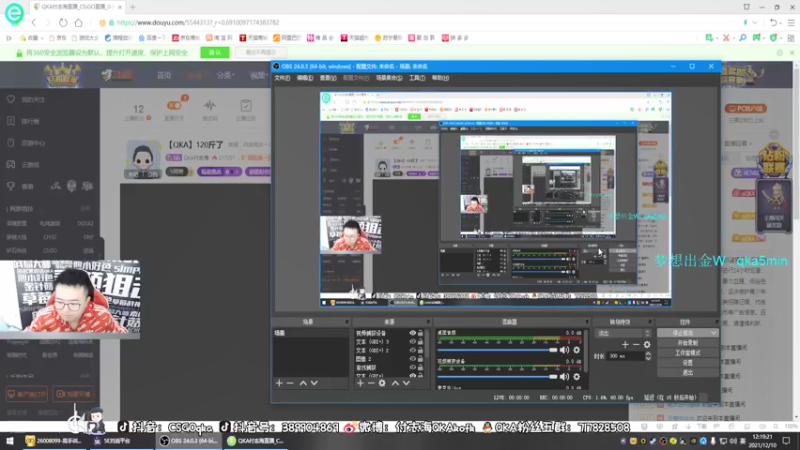Image resolution: width=800 pixels, height=450 pixels.
Task: Adjust transition duration stepper arrows
Action: pos(648,356)
